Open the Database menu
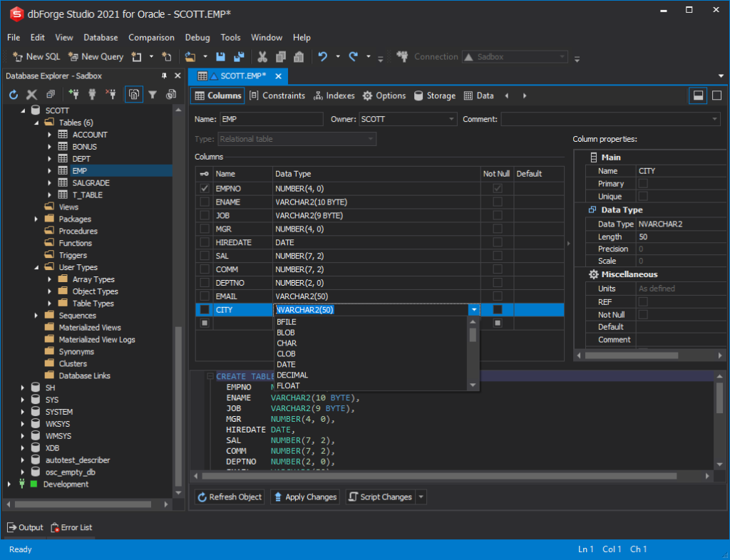The image size is (730, 560). click(x=101, y=37)
